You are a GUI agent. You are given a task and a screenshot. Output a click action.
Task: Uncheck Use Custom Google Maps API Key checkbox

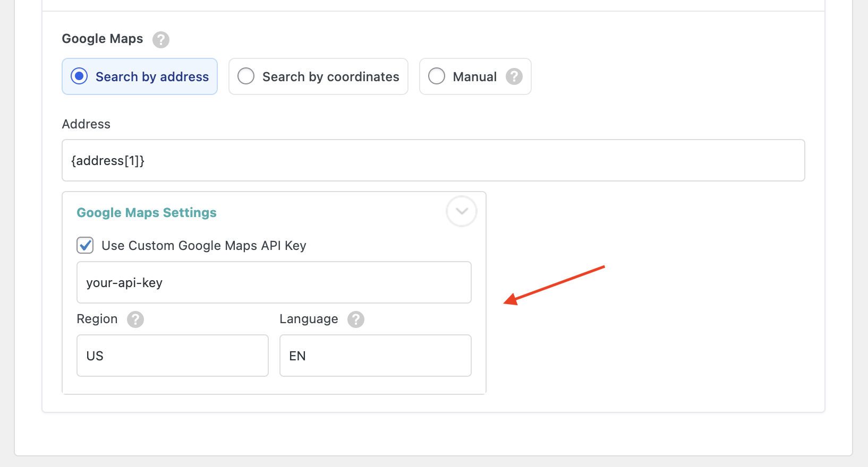click(86, 246)
